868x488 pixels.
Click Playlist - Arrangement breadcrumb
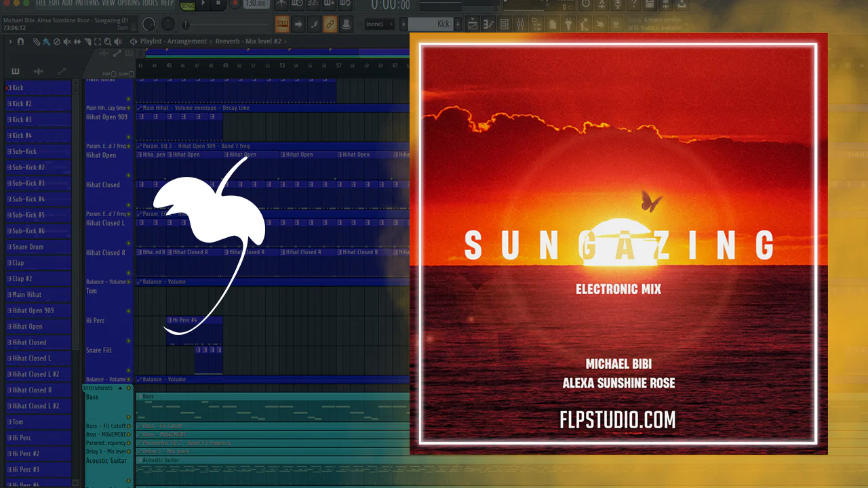174,41
